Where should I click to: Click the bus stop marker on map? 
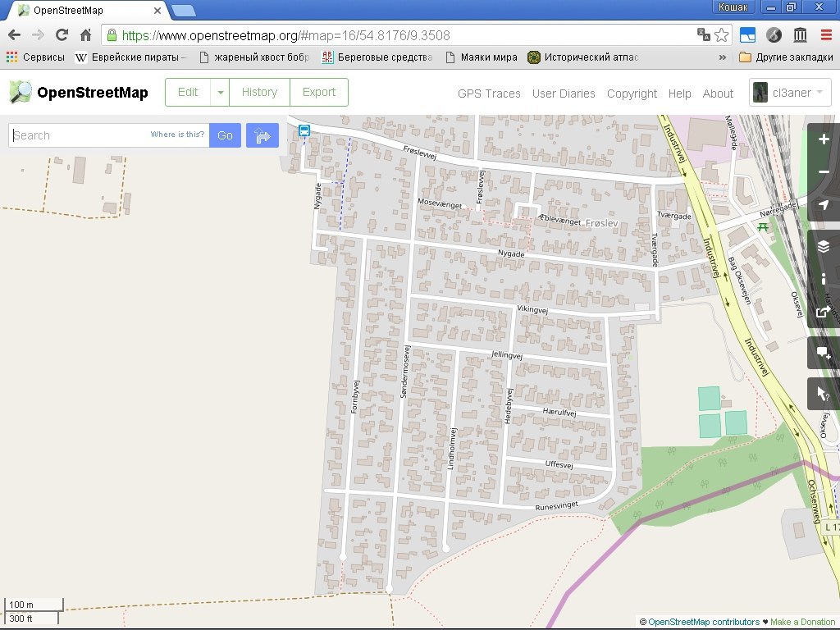pyautogui.click(x=304, y=130)
